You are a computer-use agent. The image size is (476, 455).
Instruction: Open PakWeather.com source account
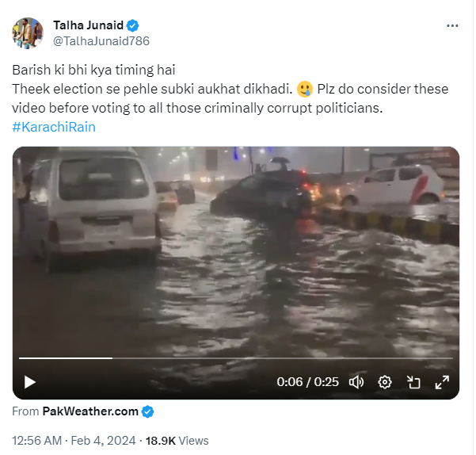(90, 411)
